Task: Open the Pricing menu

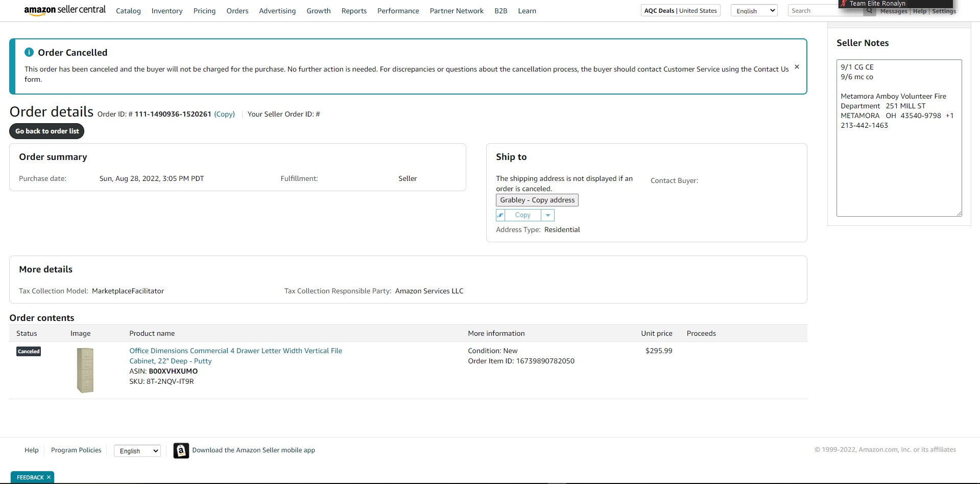Action: 204,11
